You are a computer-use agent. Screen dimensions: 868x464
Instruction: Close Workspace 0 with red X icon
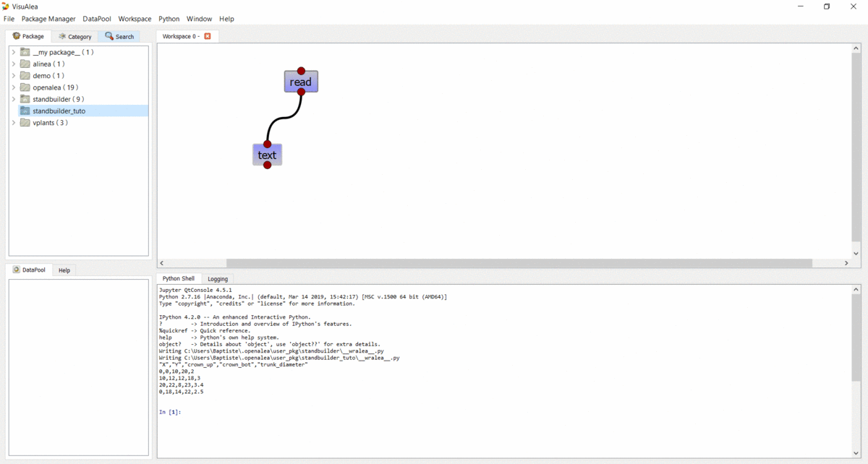click(x=208, y=36)
